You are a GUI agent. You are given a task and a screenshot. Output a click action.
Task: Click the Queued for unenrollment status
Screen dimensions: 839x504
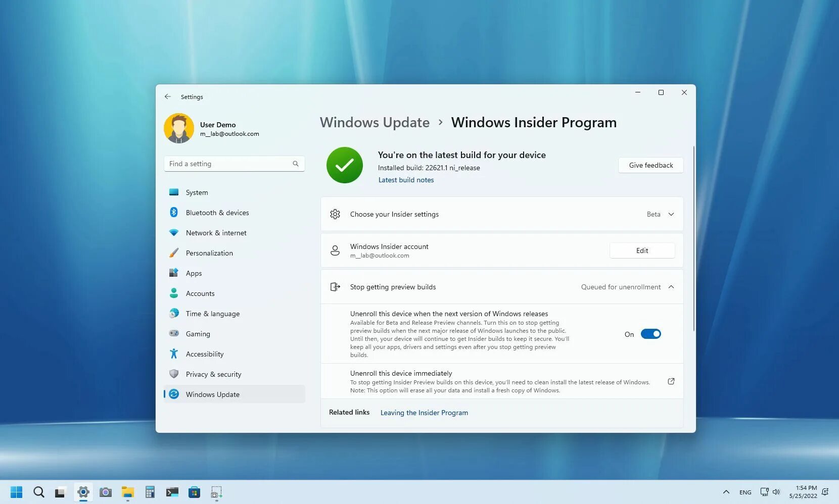(x=621, y=287)
